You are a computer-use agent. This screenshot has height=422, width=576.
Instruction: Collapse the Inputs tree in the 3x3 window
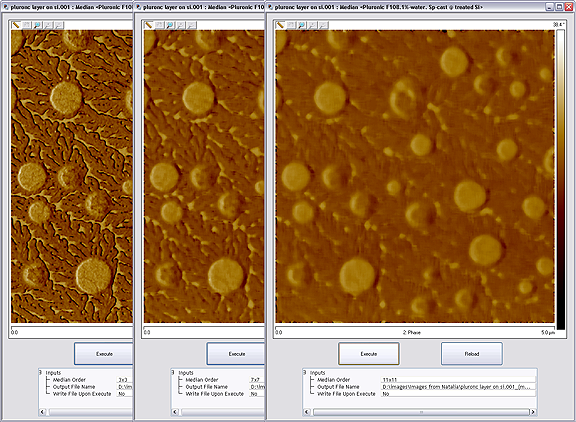click(x=40, y=372)
